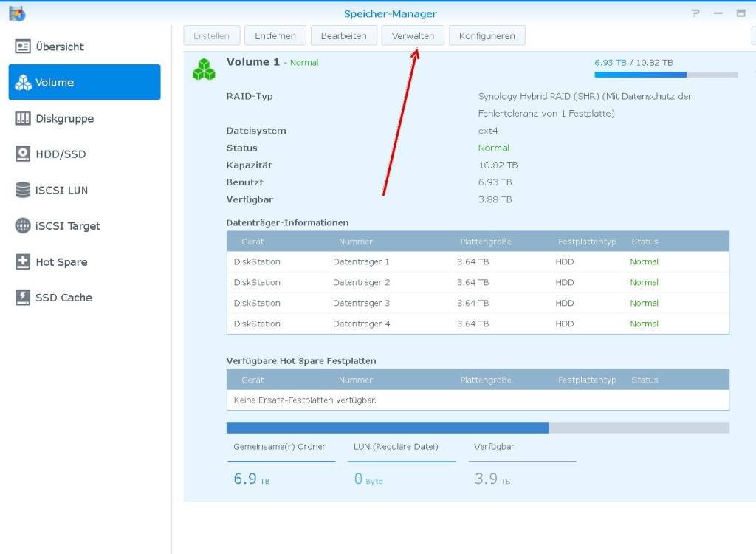The image size is (756, 554).
Task: Click the 6.93 TB Benutzt value
Action: tap(495, 182)
